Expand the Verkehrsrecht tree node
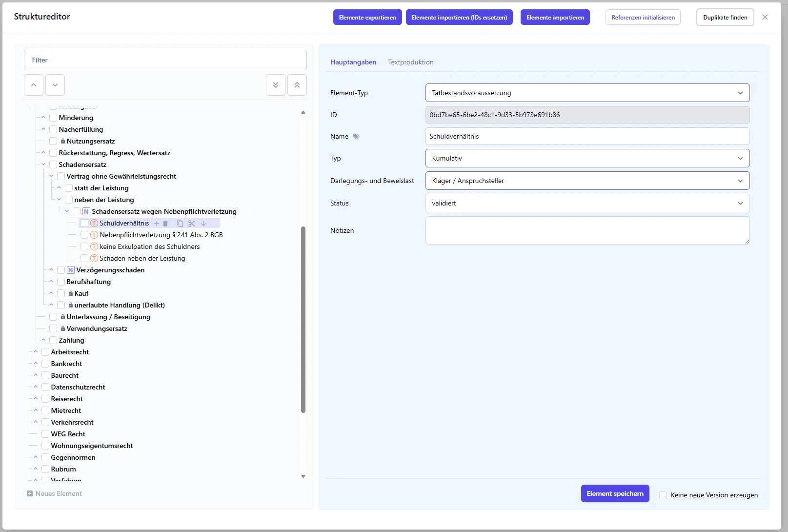This screenshot has height=532, width=788. pyautogui.click(x=36, y=422)
